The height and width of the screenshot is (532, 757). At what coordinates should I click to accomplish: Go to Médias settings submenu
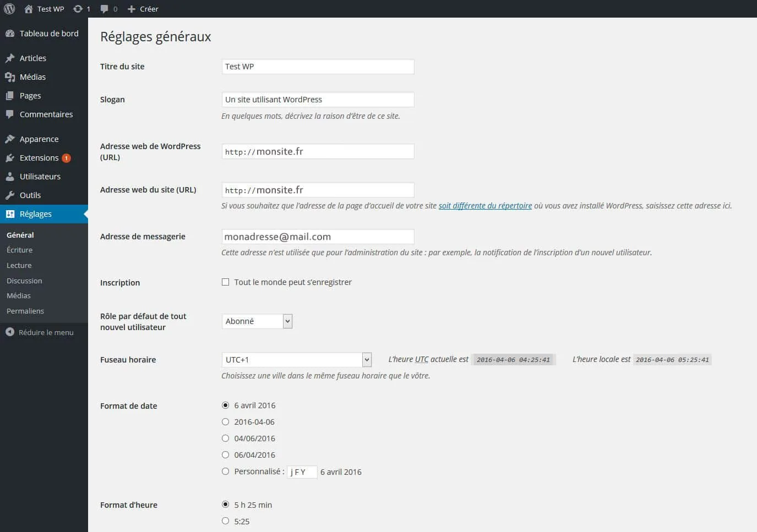19,295
